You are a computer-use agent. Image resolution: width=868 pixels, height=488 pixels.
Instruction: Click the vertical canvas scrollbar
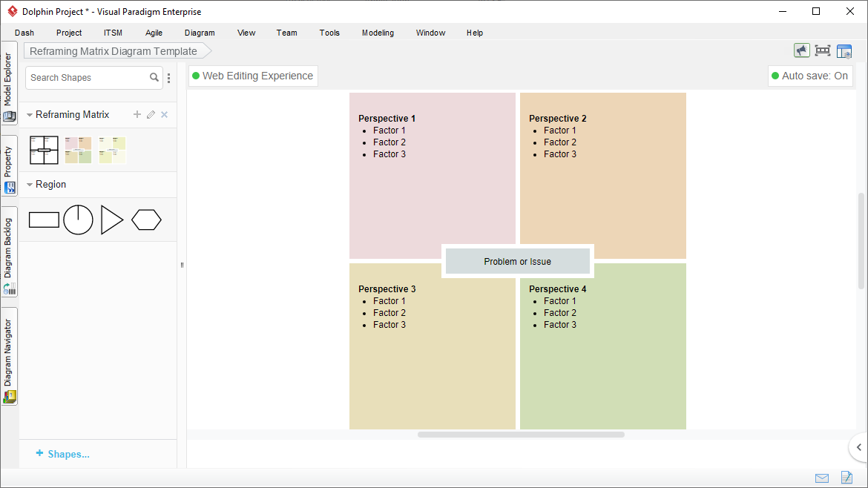click(861, 241)
